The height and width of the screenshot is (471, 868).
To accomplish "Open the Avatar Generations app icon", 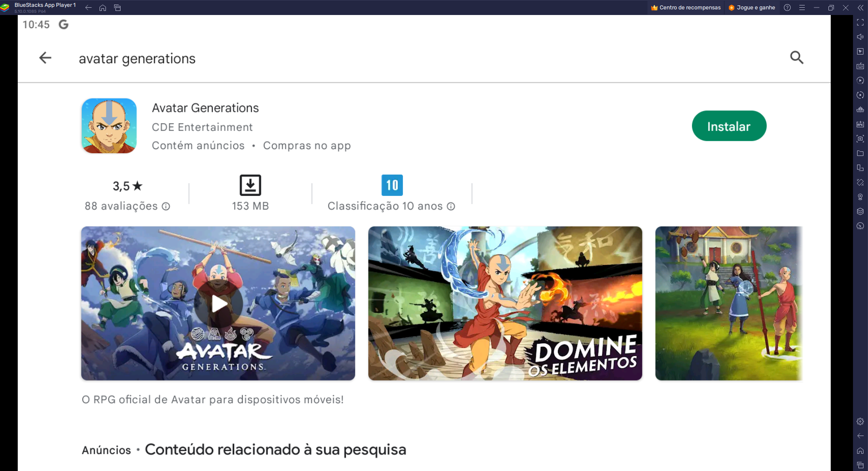I will pyautogui.click(x=109, y=126).
